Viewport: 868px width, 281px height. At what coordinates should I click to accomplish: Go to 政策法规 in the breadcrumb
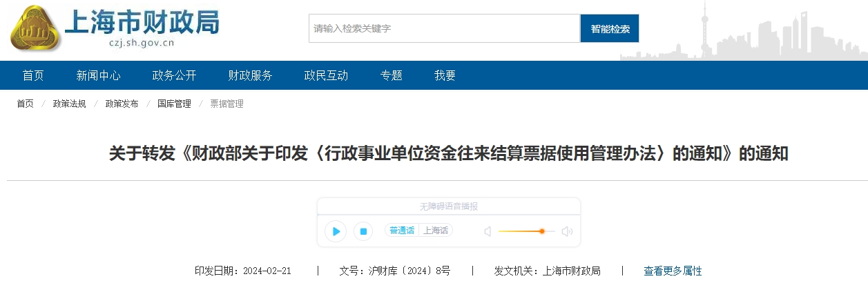69,104
